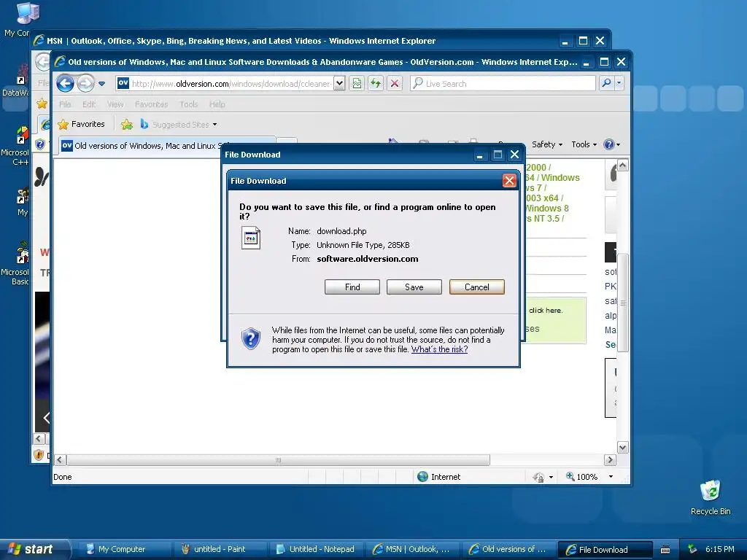Viewport: 747px width, 560px height.
Task: Click the vertical scrollbar thumb
Action: (623, 303)
